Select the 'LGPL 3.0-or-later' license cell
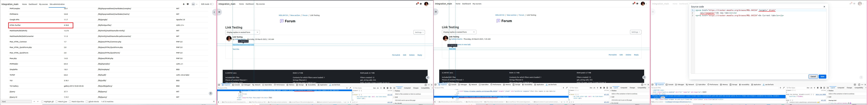The image size is (868, 105). [x=183, y=75]
